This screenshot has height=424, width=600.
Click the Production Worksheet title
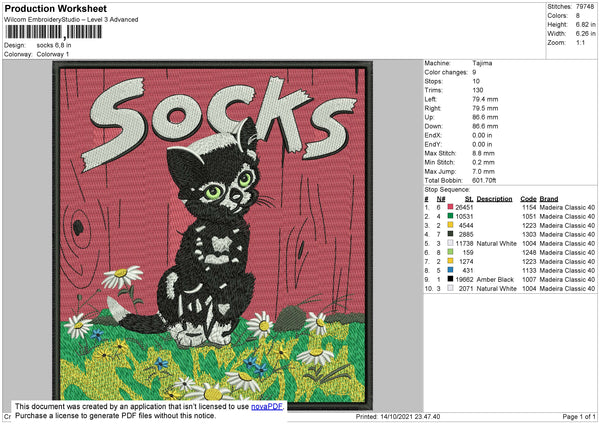55,8
